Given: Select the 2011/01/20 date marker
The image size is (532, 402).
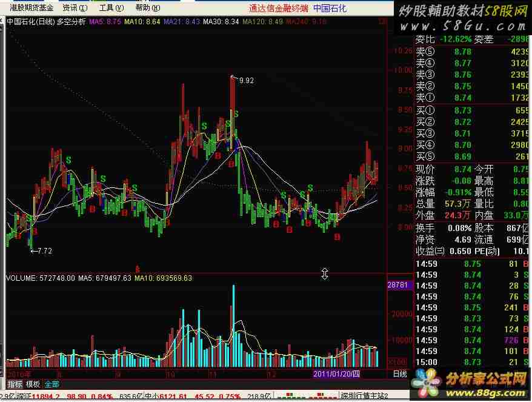Looking at the screenshot, I should tap(336, 374).
